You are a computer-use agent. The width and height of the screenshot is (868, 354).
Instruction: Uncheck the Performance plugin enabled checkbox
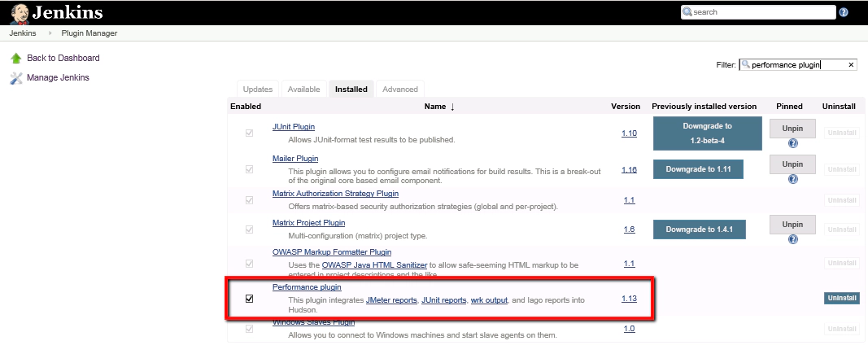coord(250,299)
